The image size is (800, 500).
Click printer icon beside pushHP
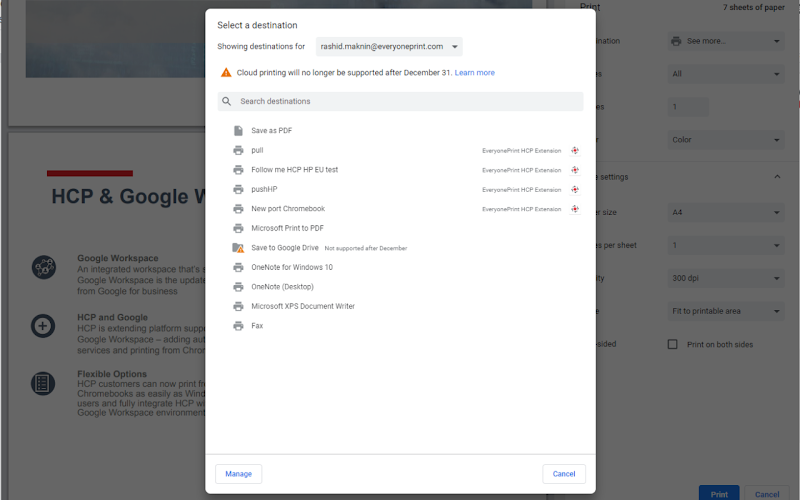pyautogui.click(x=238, y=189)
